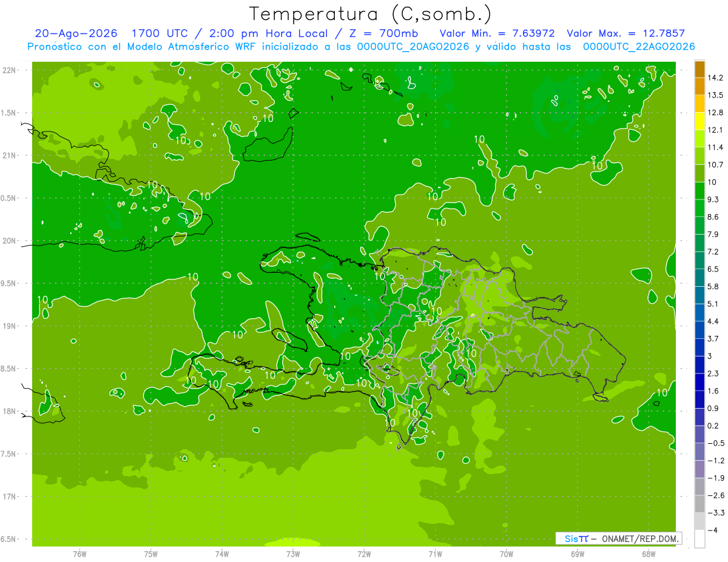
Task: Click the '14.2' color scale label
Action: point(716,78)
